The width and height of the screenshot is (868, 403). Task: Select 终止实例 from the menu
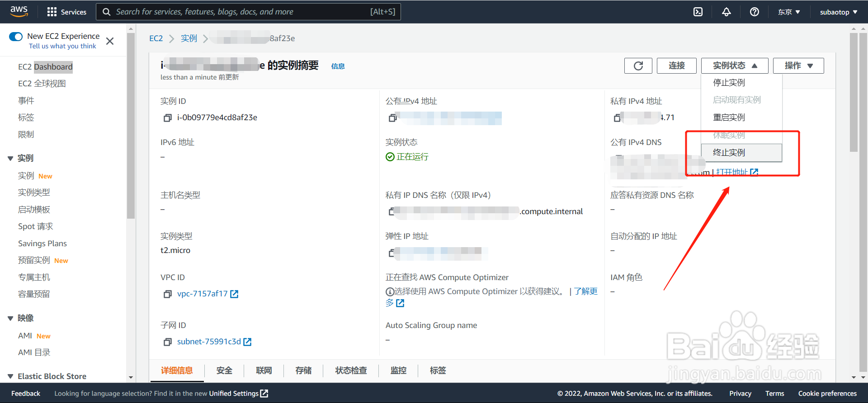click(741, 153)
